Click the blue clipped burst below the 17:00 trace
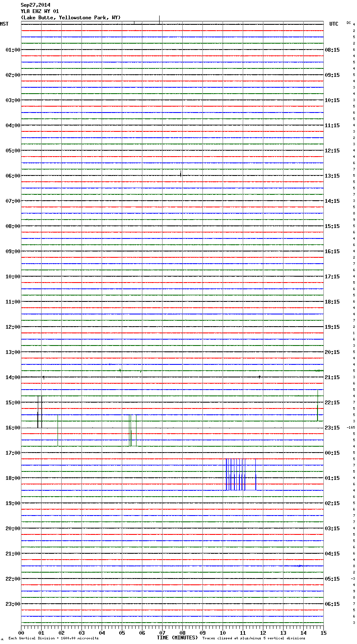Screen dimensions: 357x644 coord(241,474)
